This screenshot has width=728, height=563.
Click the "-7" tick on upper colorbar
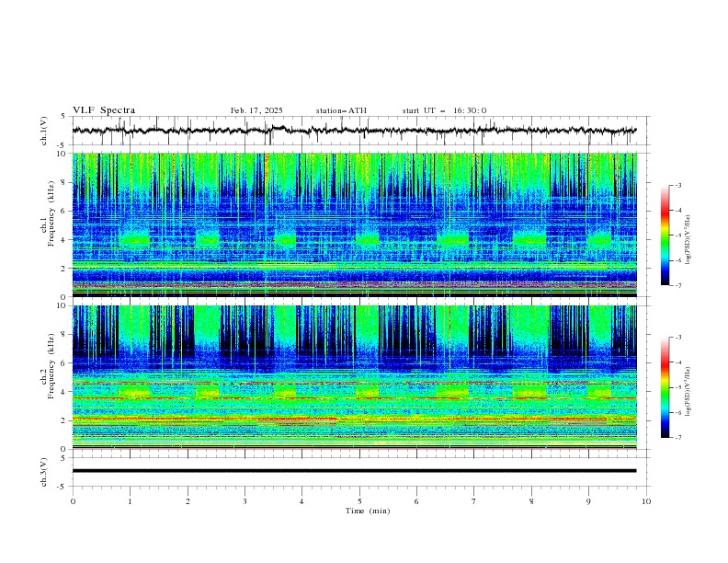[677, 285]
